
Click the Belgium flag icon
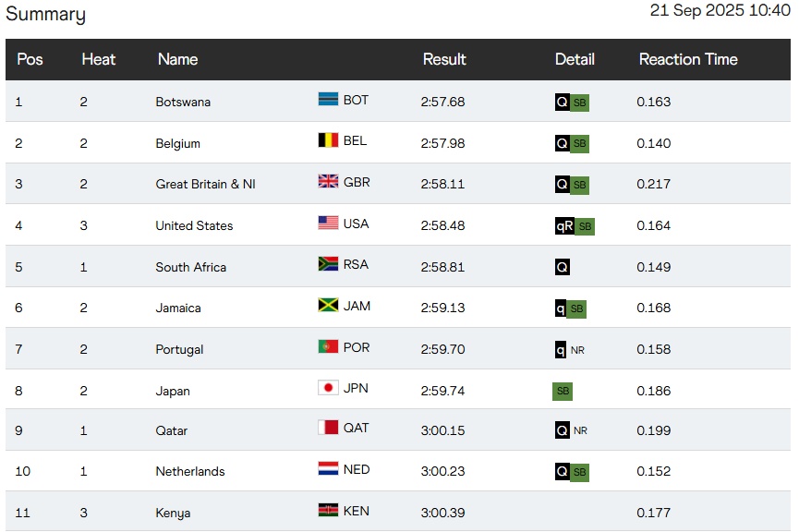[x=328, y=141]
